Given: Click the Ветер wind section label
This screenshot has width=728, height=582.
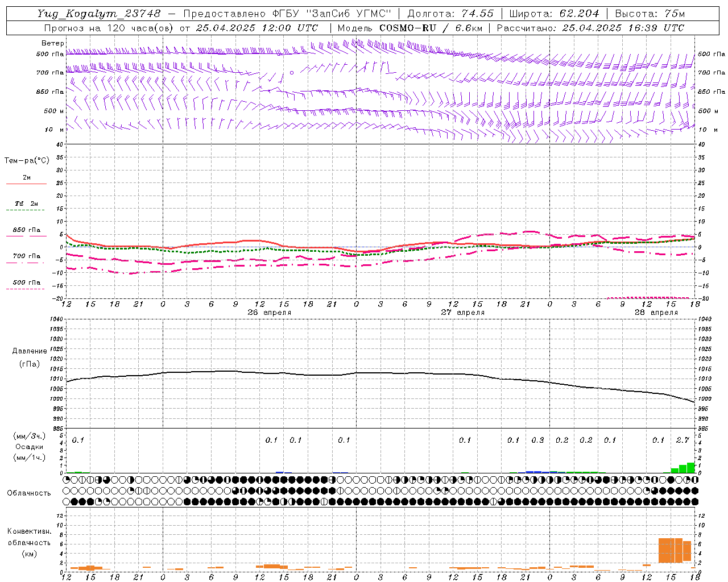Looking at the screenshot, I should 53,43.
